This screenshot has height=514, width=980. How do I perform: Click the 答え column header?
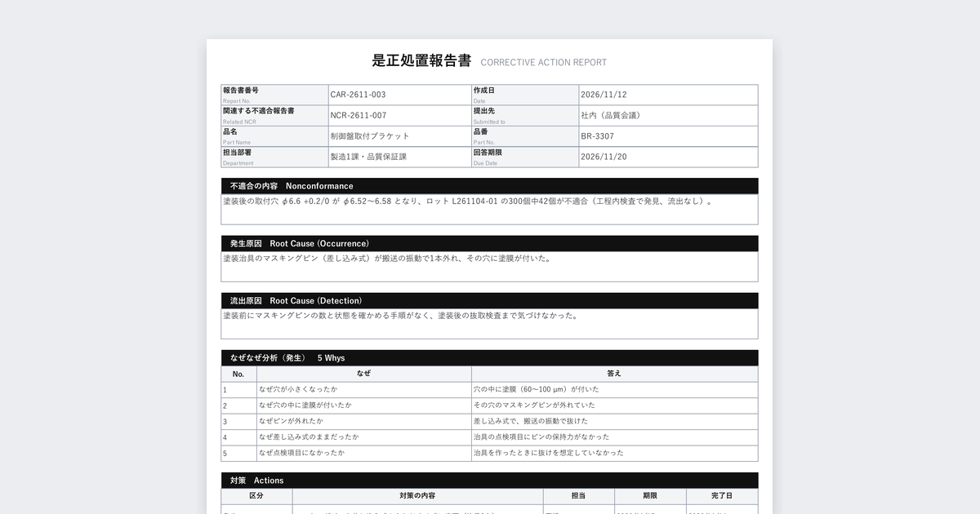coord(614,374)
